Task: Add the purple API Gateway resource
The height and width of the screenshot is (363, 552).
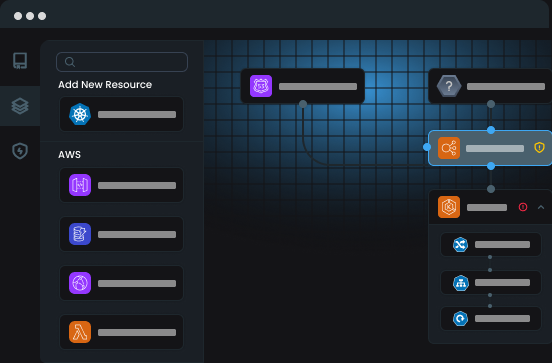Action: (121, 185)
